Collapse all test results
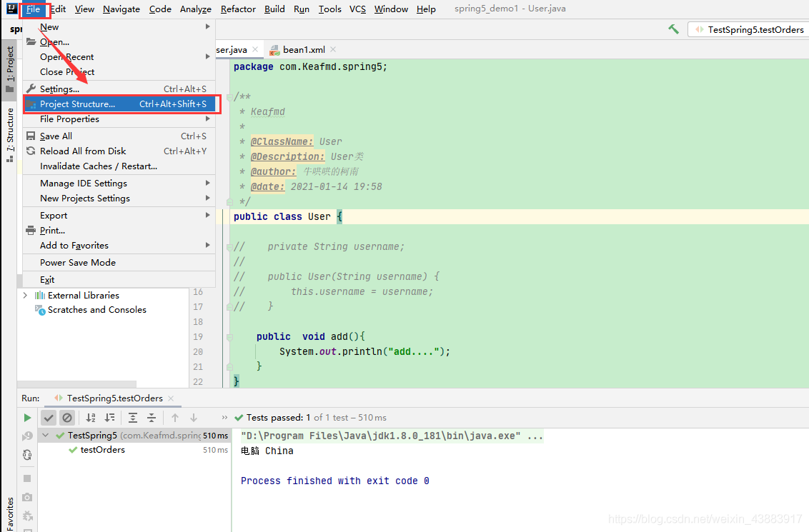 (x=152, y=418)
